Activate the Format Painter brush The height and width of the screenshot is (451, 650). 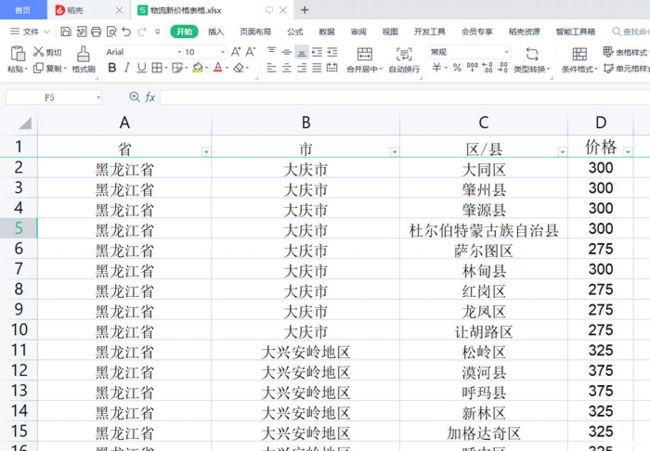(83, 54)
